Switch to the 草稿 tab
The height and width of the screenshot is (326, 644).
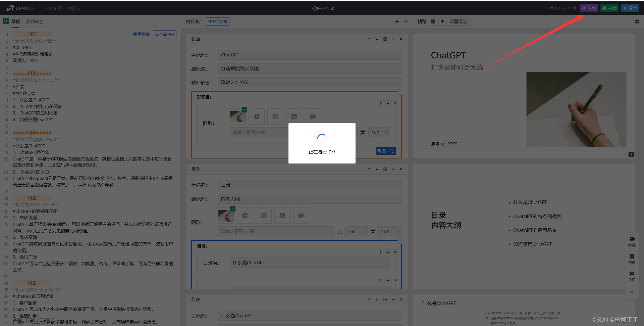tap(16, 21)
